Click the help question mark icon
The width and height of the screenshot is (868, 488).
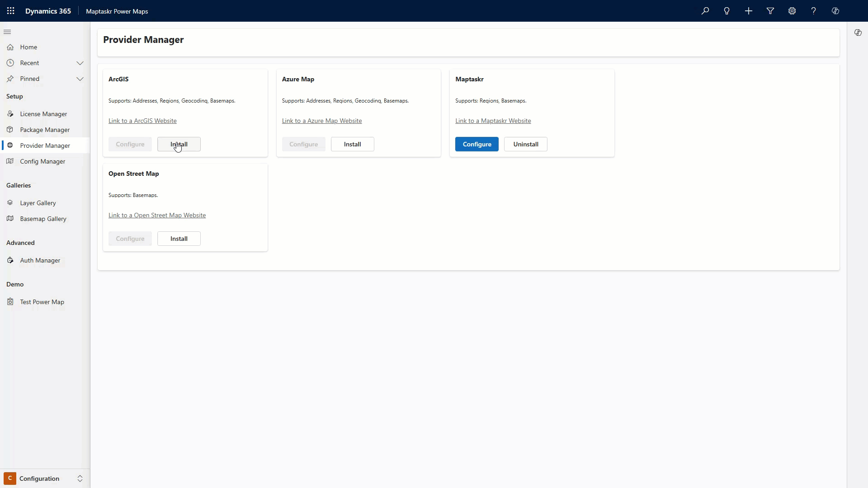click(x=814, y=11)
